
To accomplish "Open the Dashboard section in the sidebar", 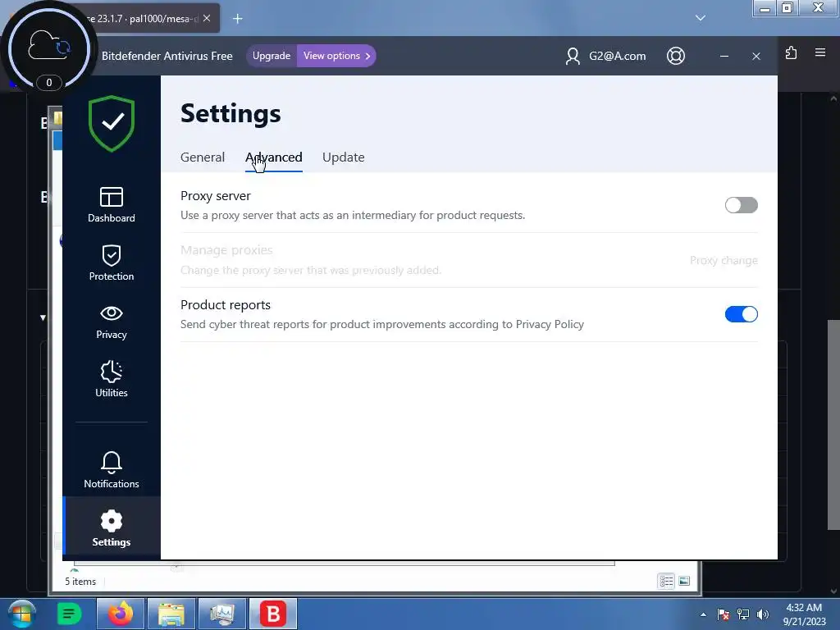I will (112, 204).
